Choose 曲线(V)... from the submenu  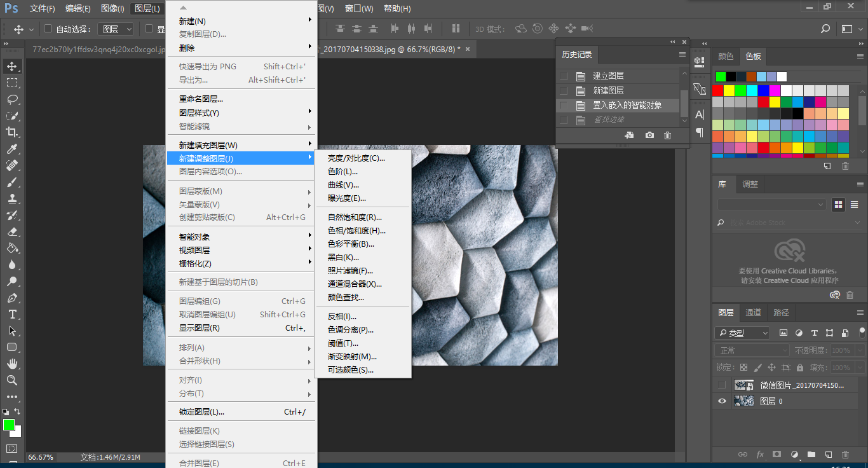point(343,185)
